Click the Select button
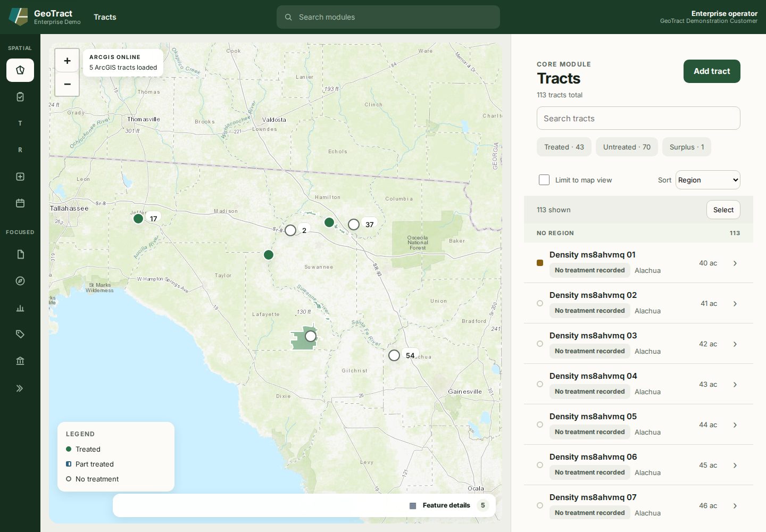This screenshot has height=532, width=766. click(x=723, y=210)
